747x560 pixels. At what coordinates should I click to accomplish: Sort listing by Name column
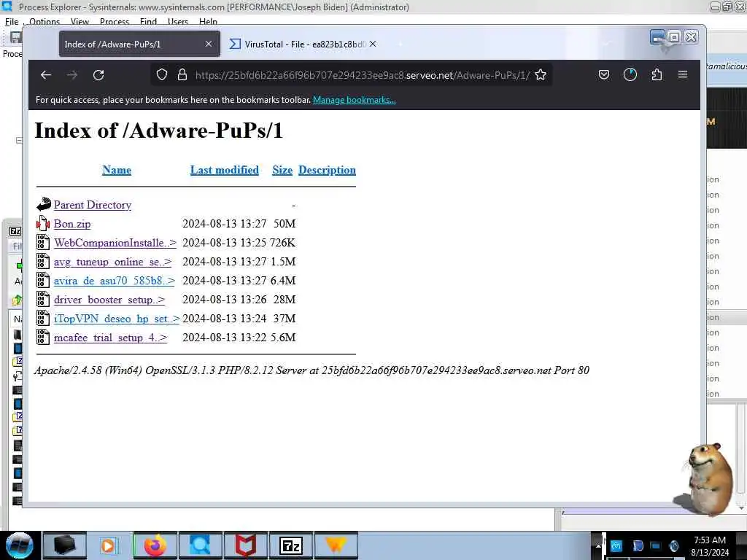click(x=117, y=170)
